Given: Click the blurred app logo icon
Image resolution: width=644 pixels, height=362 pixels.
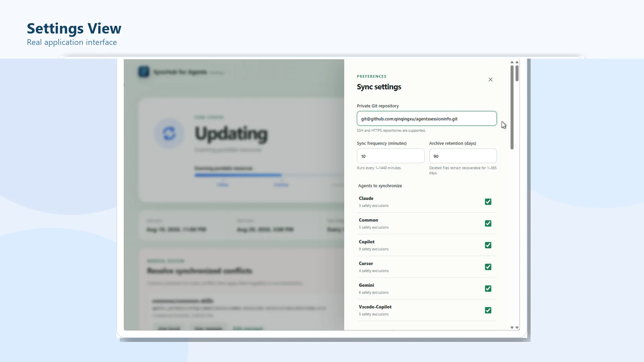Looking at the screenshot, I should 144,72.
